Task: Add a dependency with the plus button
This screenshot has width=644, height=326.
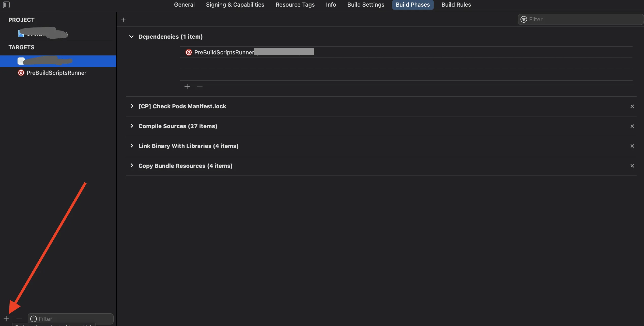Action: [187, 87]
